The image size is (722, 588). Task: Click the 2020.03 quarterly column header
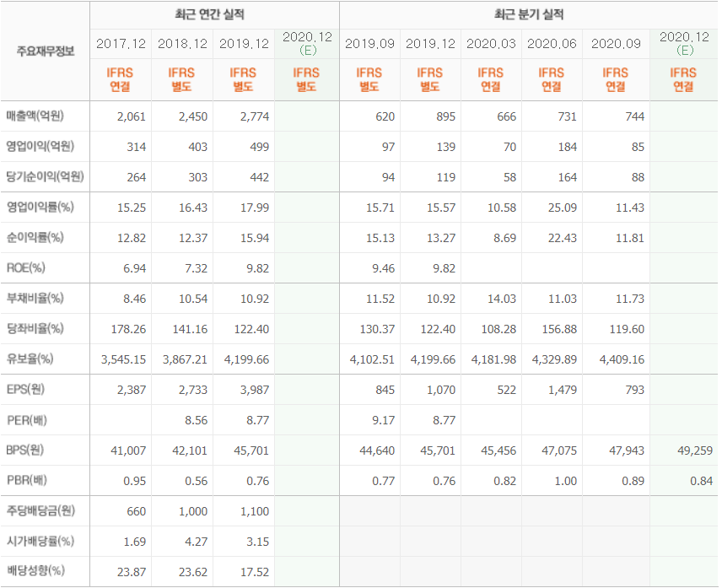(490, 44)
